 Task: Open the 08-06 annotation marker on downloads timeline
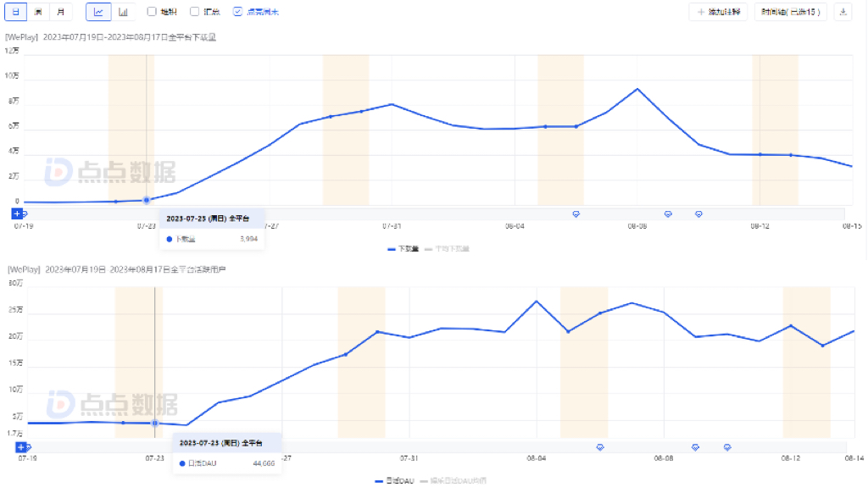(x=576, y=214)
